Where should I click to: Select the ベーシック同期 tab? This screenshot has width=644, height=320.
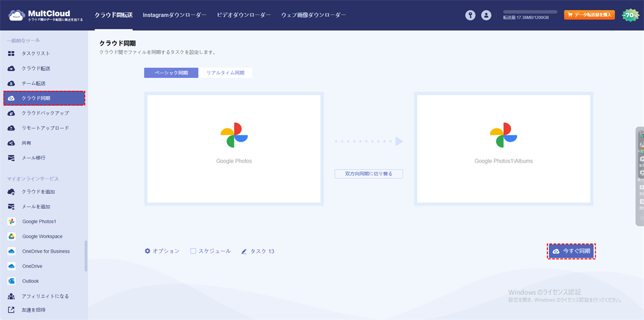click(x=171, y=73)
